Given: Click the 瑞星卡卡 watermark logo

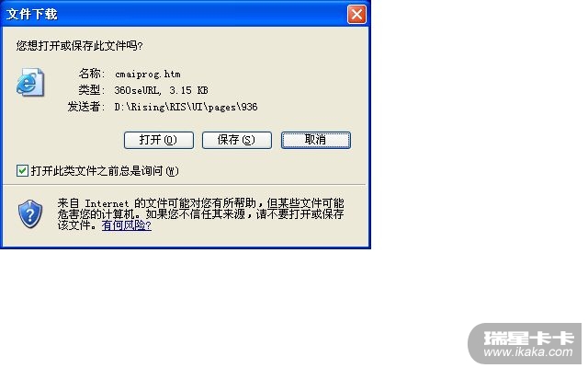Looking at the screenshot, I should pos(529,338).
